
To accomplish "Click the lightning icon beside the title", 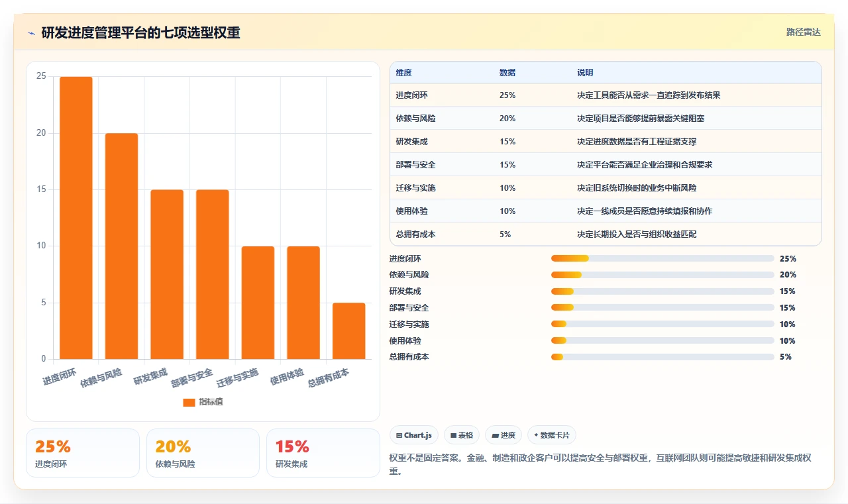I will pyautogui.click(x=31, y=32).
